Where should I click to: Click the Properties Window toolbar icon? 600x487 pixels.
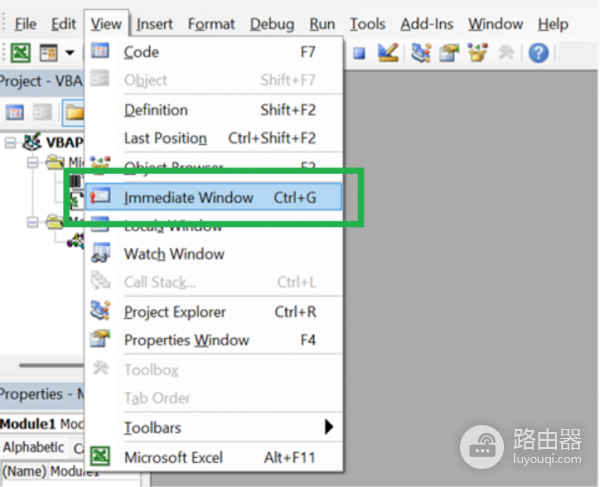click(x=449, y=53)
